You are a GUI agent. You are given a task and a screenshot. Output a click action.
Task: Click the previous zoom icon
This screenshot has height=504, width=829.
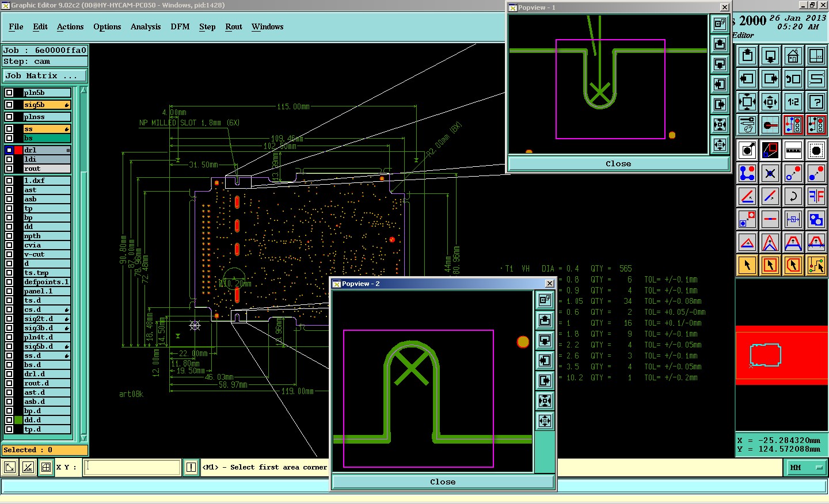pyautogui.click(x=793, y=79)
